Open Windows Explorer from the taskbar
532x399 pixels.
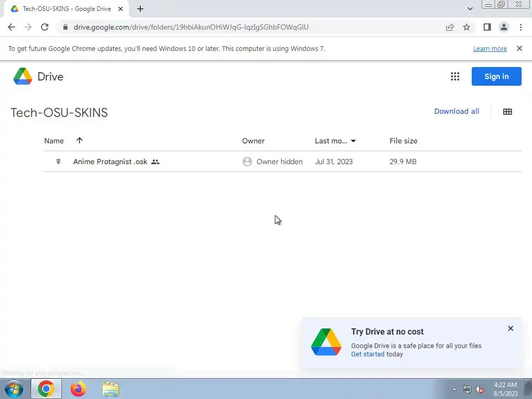(x=111, y=389)
